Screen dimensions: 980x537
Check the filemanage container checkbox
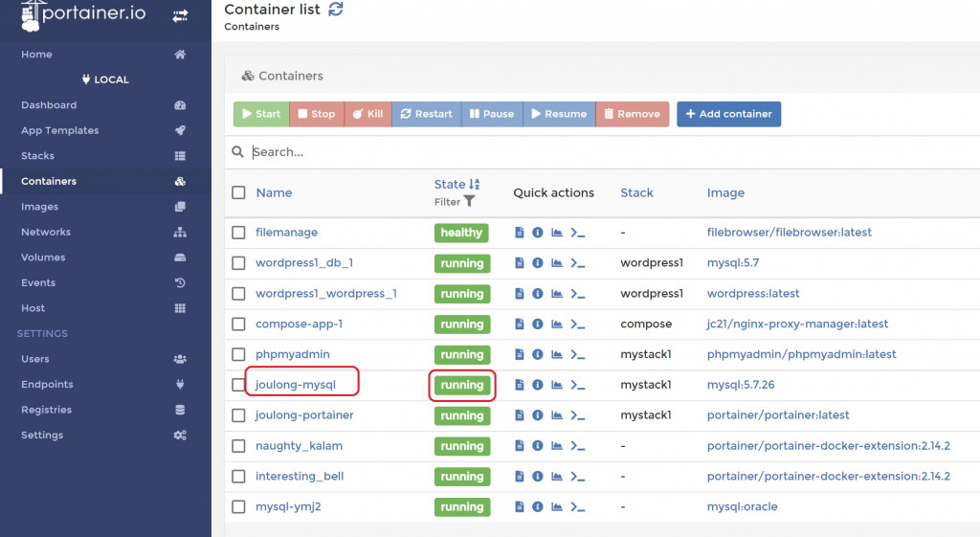(x=238, y=233)
